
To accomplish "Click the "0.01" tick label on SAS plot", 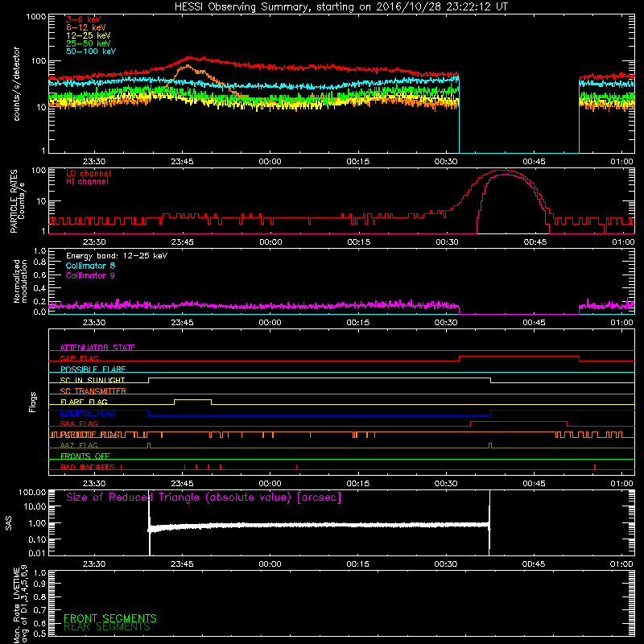I will [x=37, y=553].
